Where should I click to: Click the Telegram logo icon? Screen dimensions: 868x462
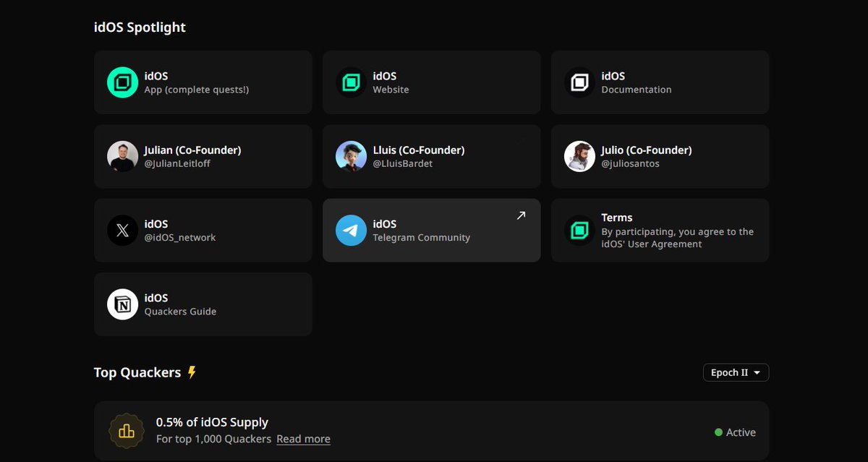tap(351, 231)
